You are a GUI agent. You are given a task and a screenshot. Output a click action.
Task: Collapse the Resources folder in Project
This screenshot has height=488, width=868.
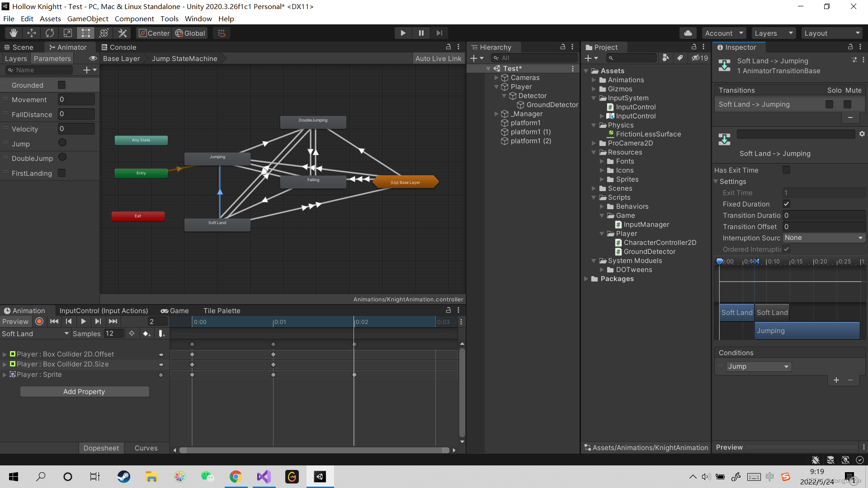coord(594,152)
